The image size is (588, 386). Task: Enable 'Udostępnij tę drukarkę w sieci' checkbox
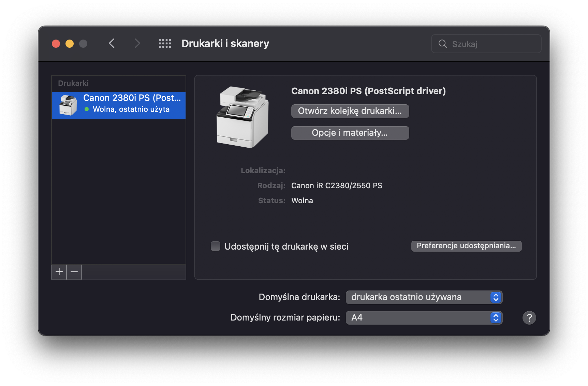(216, 246)
